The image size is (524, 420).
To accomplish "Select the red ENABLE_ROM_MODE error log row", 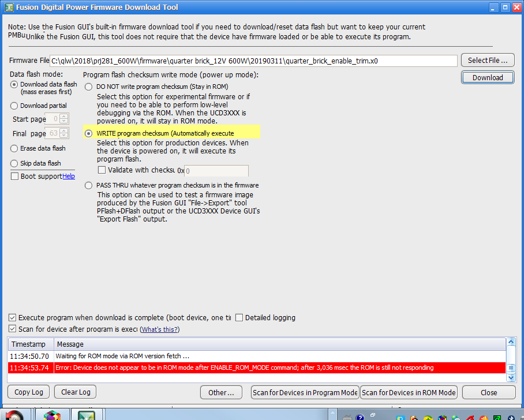I will [257, 368].
